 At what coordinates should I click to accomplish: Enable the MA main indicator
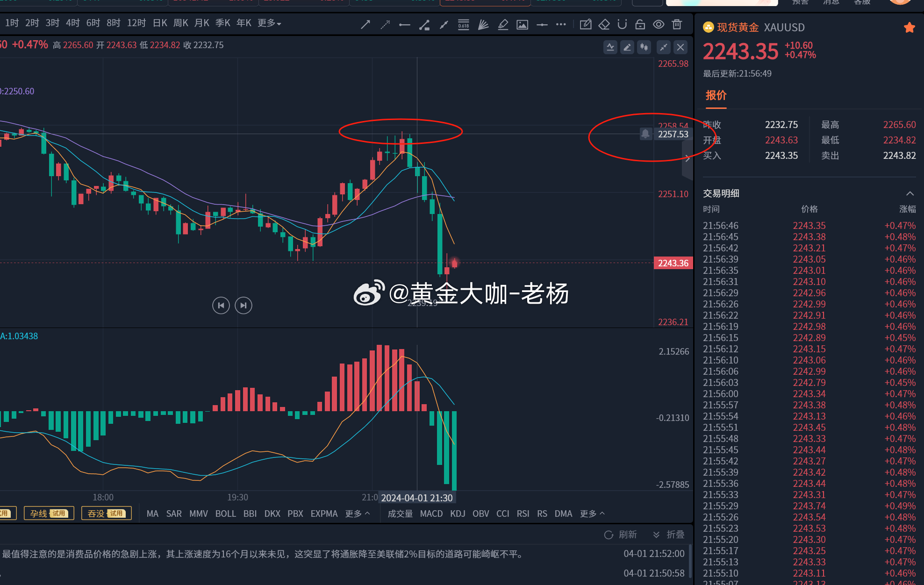(152, 514)
